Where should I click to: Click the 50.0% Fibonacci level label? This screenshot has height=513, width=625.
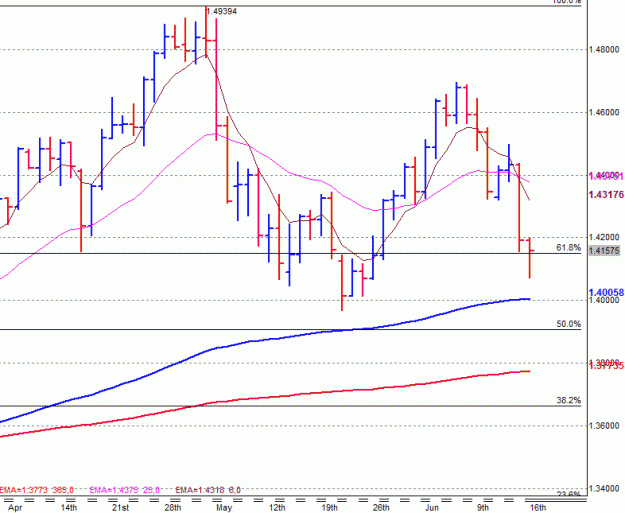pos(568,324)
